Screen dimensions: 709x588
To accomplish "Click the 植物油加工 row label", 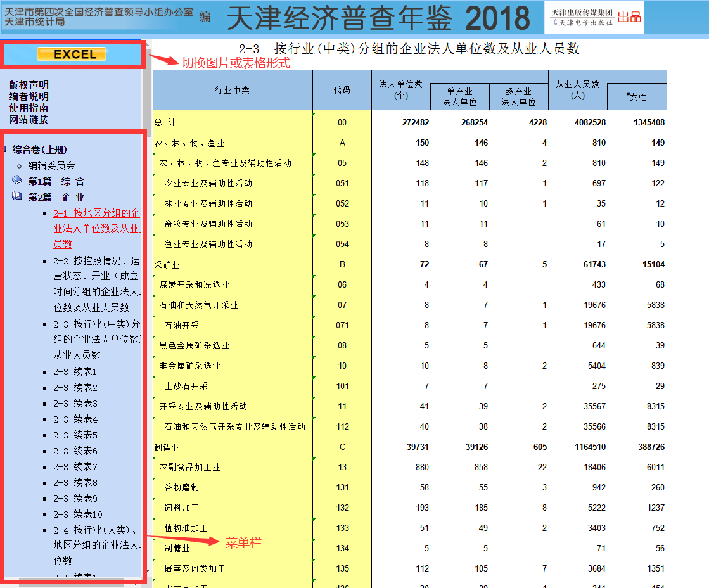I will pos(186,528).
